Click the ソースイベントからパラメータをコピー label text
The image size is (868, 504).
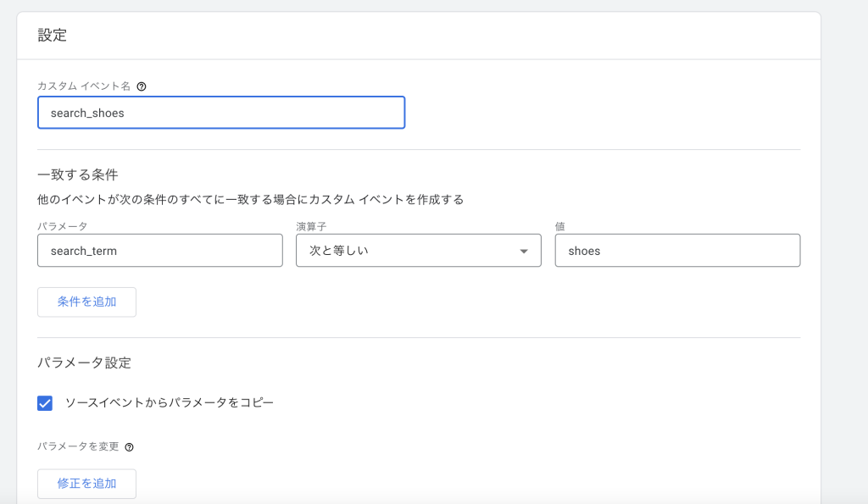coord(169,403)
